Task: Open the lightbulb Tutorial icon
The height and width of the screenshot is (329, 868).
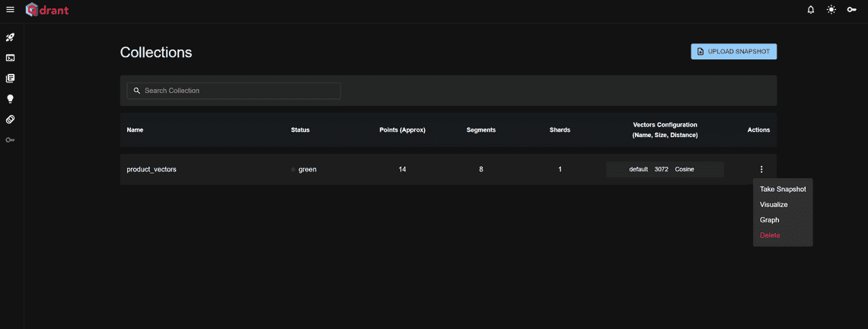Action: coord(11,98)
